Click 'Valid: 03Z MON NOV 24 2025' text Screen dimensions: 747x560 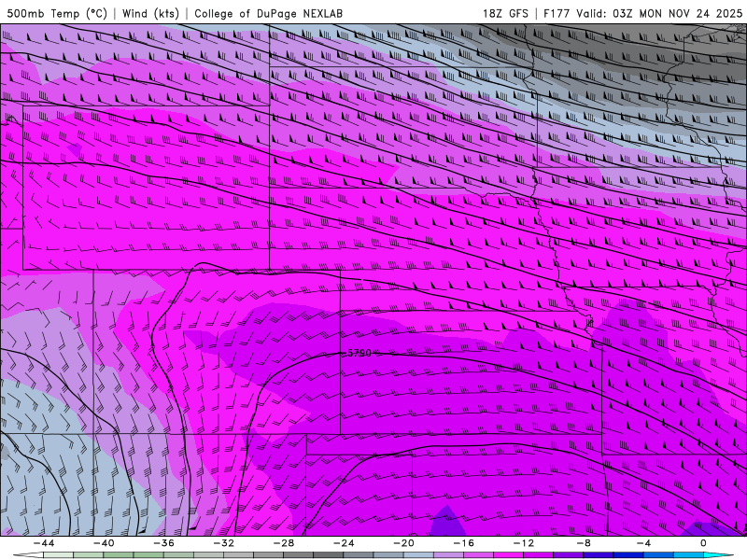659,13
